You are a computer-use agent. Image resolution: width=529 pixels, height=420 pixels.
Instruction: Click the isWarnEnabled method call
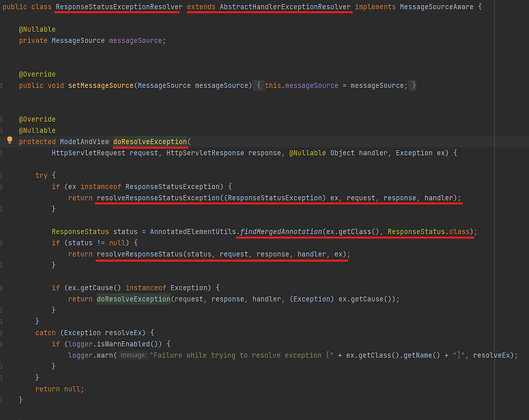[x=125, y=344]
